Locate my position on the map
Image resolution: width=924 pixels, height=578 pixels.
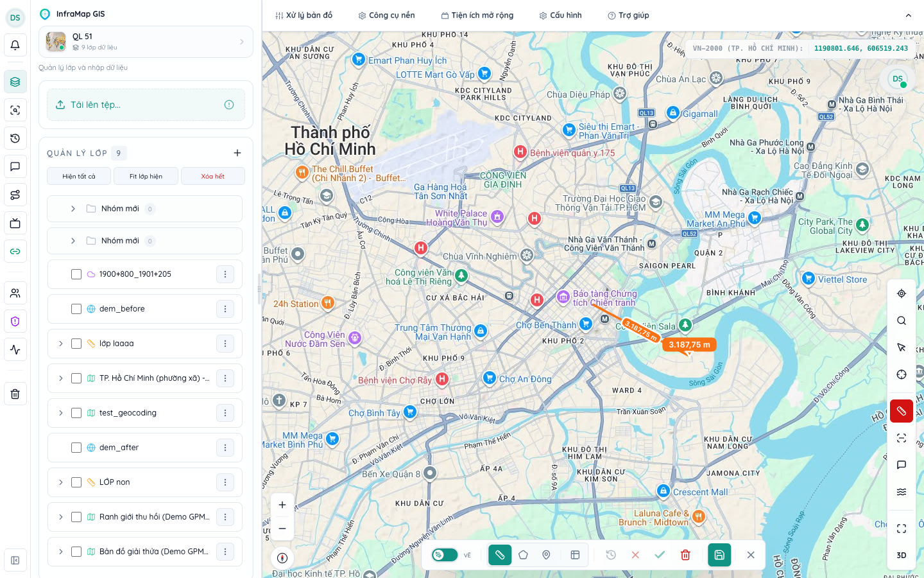coord(902,293)
